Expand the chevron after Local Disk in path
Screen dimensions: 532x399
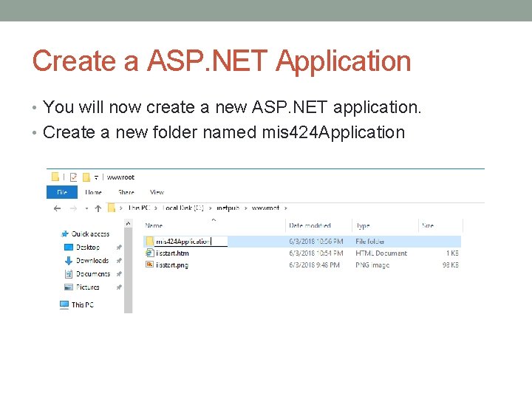(211, 208)
